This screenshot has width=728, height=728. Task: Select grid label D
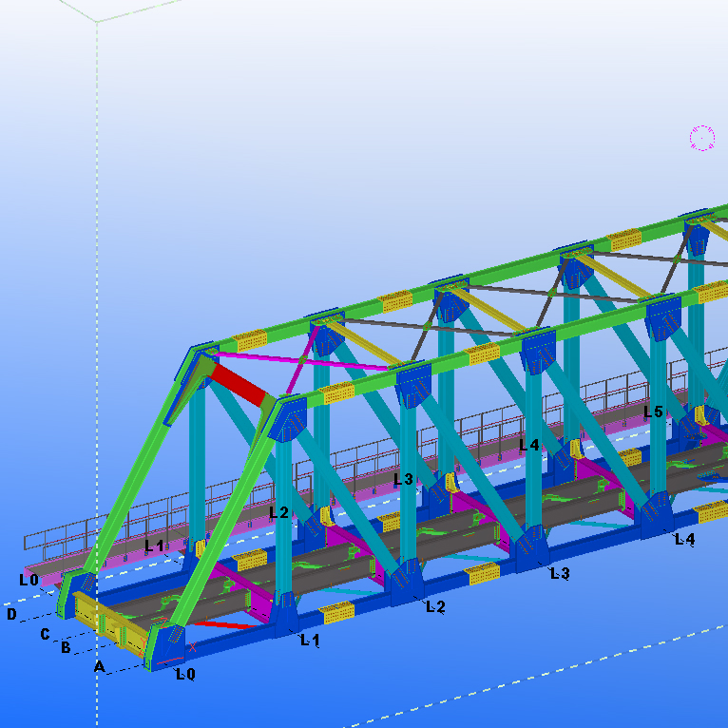coord(12,614)
